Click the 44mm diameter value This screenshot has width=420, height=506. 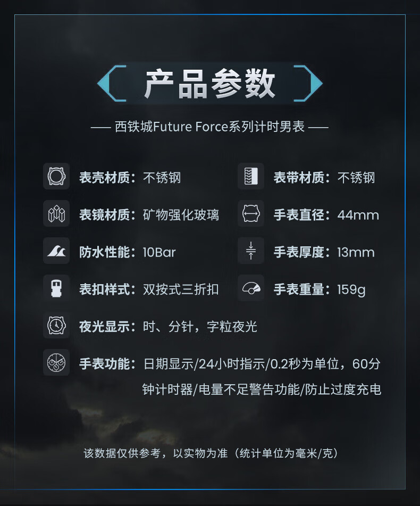358,215
